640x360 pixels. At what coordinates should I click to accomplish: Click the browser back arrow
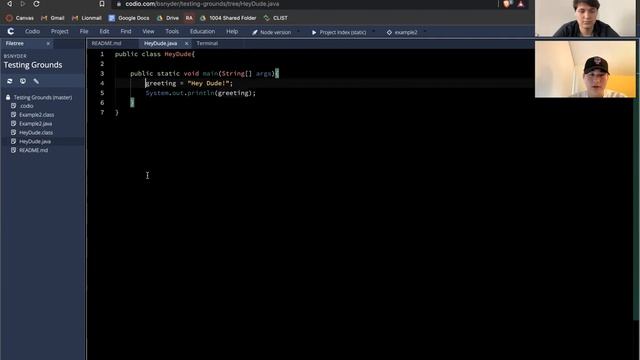click(9, 4)
